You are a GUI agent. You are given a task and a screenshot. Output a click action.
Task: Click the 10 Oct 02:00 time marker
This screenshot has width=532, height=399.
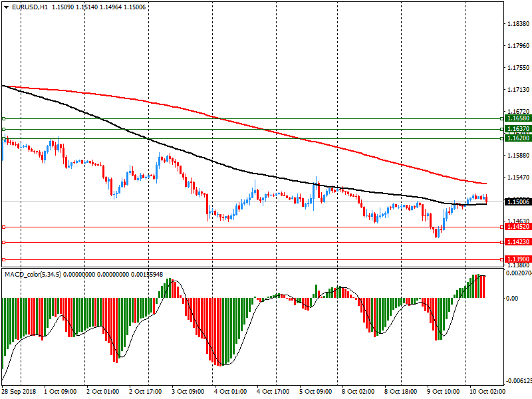tap(485, 392)
